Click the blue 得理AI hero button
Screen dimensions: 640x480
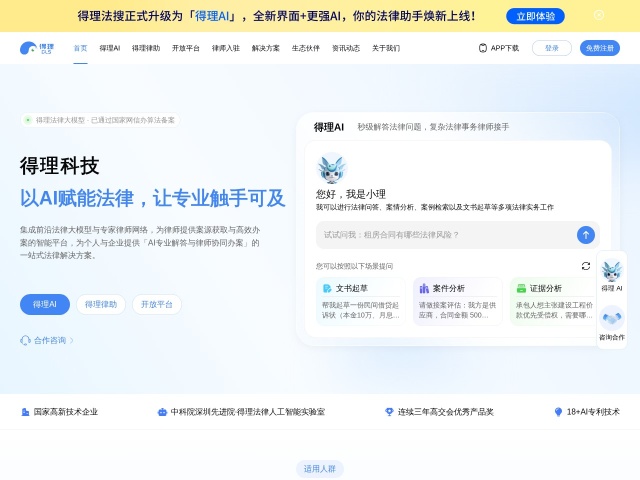[45, 304]
